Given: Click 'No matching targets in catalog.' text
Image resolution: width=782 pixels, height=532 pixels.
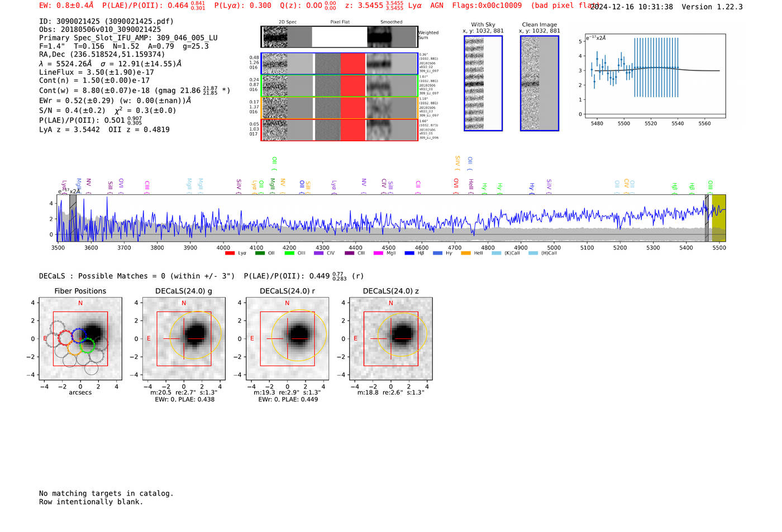Looking at the screenshot, I should coord(106,493).
